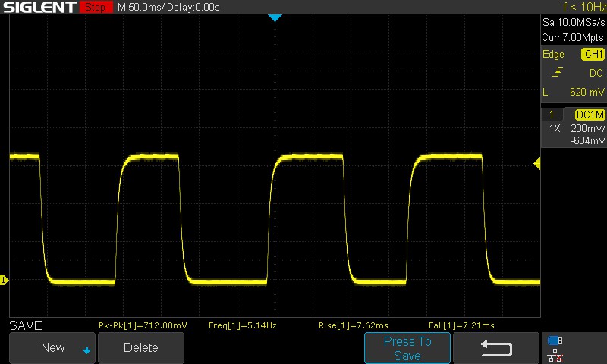Click the Edge trigger type label
607x364 pixels.
pyautogui.click(x=553, y=55)
